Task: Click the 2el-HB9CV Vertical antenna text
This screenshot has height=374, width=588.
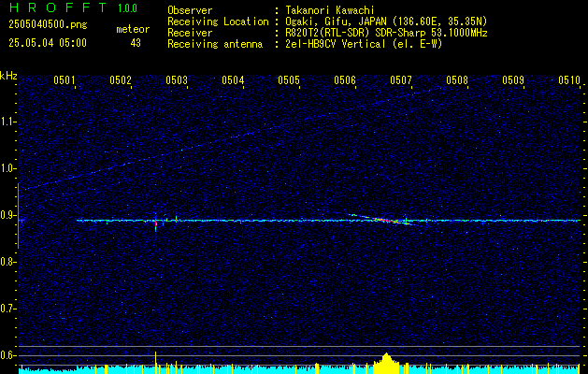Action: tap(364, 44)
